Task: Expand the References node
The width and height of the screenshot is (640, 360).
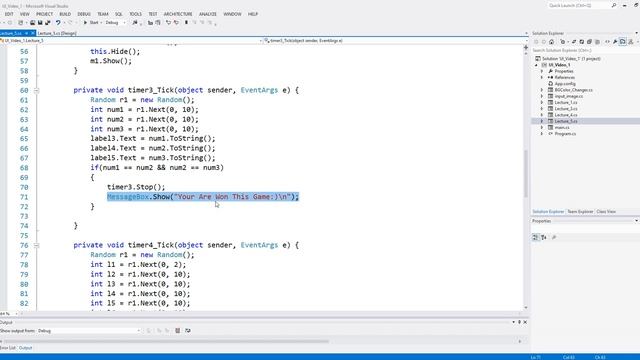Action: (542, 77)
